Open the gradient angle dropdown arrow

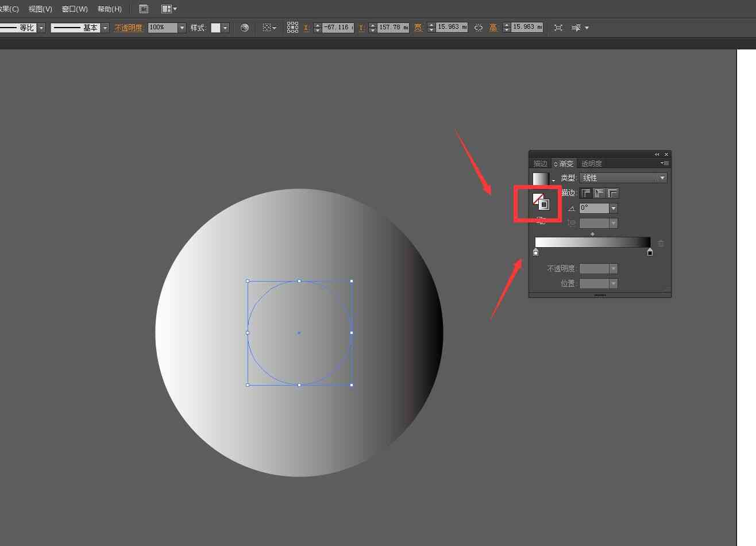[x=614, y=208]
